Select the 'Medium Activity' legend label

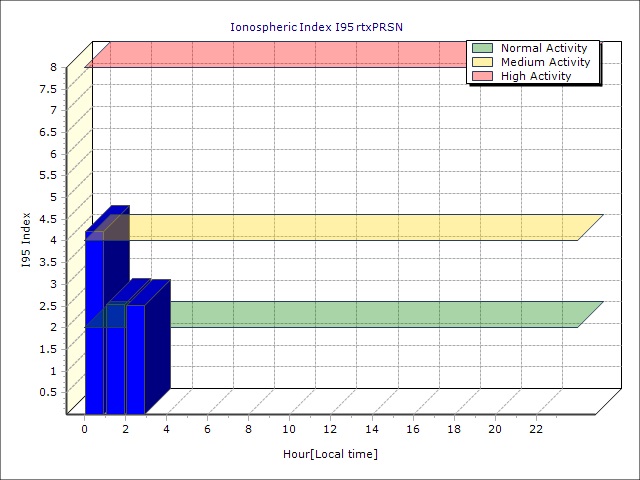click(545, 62)
